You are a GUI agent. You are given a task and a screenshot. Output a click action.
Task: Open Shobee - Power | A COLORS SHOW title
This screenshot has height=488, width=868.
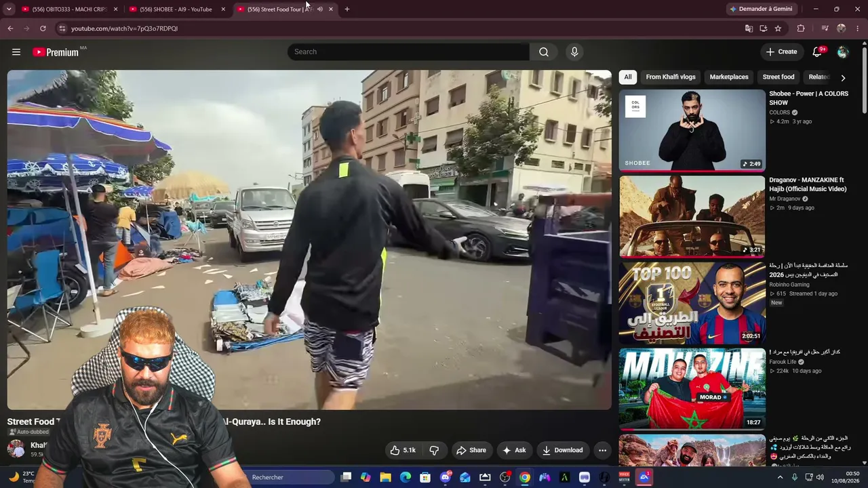click(808, 98)
